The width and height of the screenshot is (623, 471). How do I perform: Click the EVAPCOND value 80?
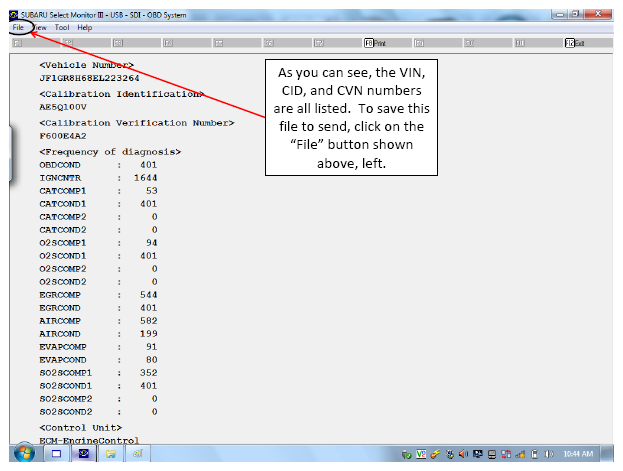click(x=151, y=360)
